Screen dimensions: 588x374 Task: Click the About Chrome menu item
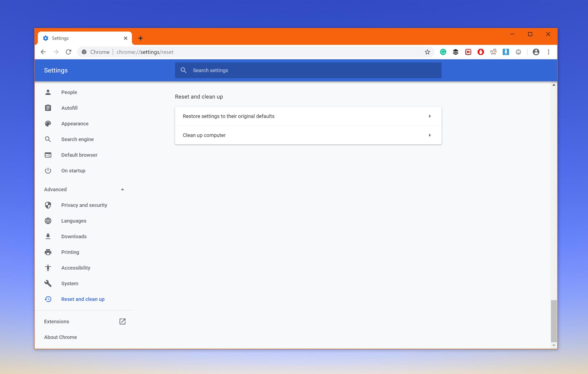tap(60, 337)
